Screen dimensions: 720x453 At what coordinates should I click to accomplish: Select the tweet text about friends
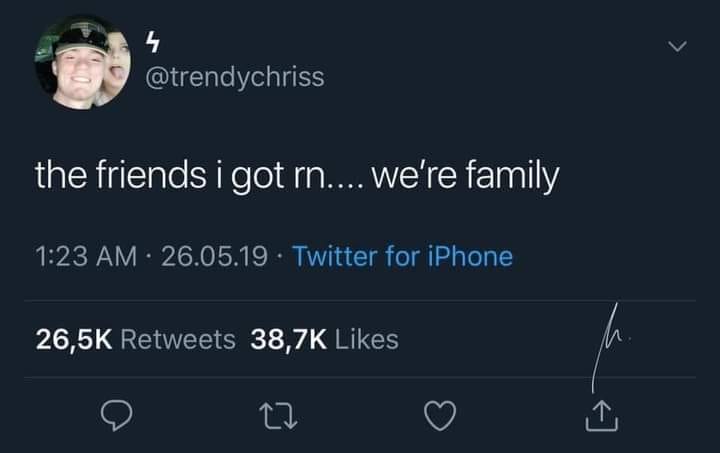297,176
